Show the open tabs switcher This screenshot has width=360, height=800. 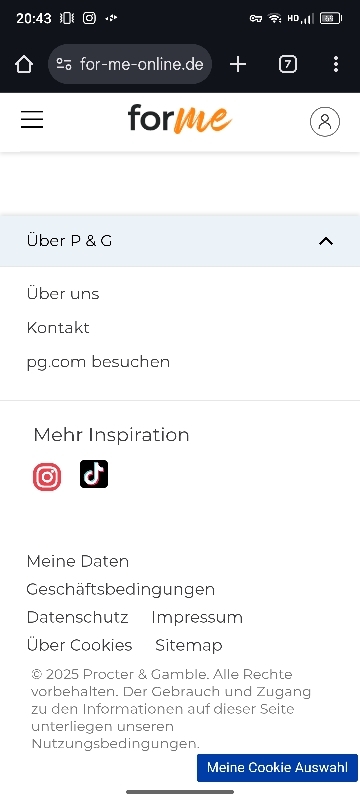(x=288, y=64)
